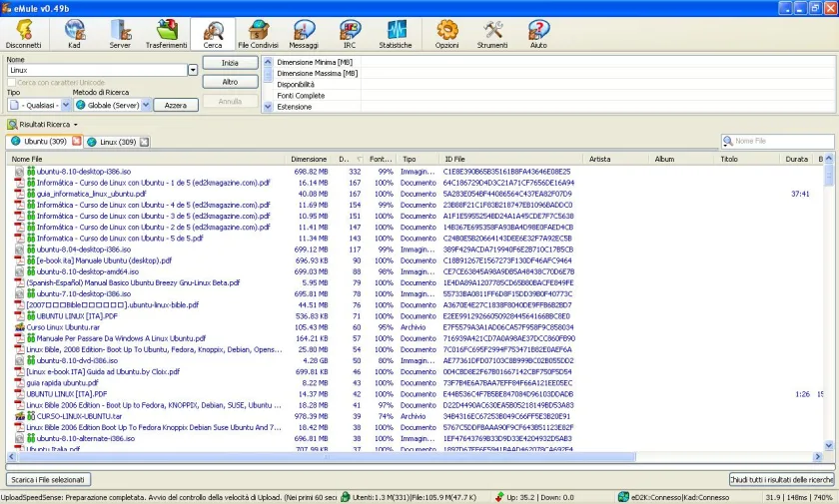The image size is (839, 504).
Task: Open the Server list toolbar icon
Action: click(x=120, y=34)
